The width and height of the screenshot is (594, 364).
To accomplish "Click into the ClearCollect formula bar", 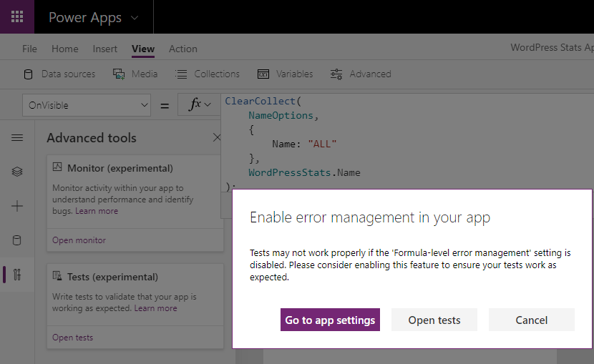I will (407, 141).
